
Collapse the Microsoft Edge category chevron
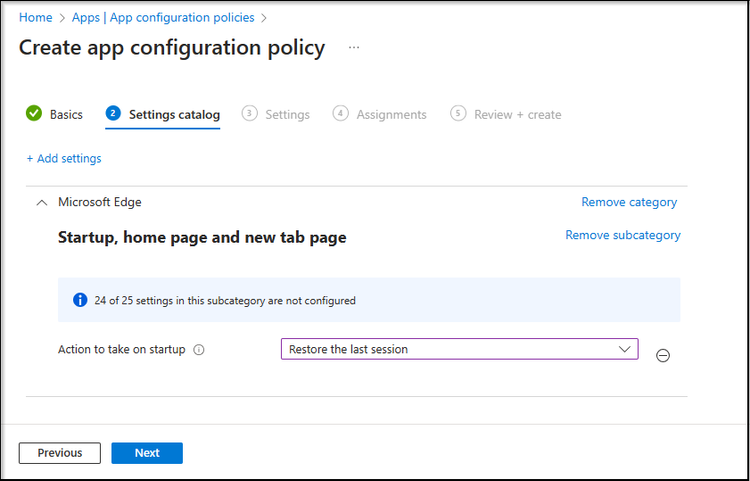(41, 202)
